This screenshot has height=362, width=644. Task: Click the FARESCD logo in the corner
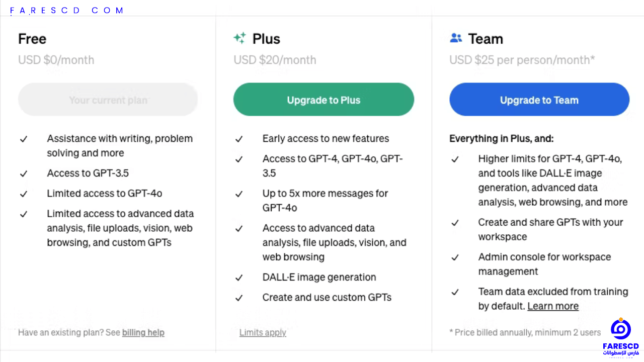(x=621, y=337)
